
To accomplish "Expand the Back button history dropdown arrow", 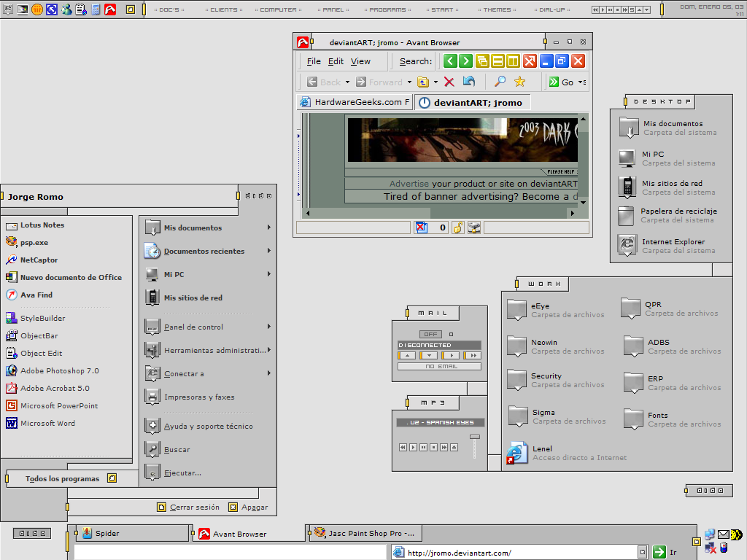I will coord(347,82).
